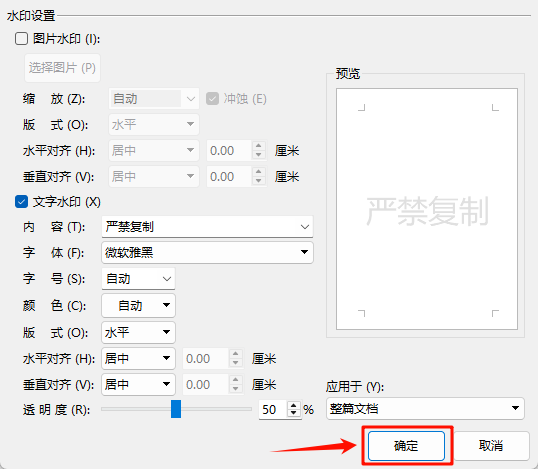Open the 缩放 scale dropdown
The width and height of the screenshot is (538, 469).
[x=154, y=99]
